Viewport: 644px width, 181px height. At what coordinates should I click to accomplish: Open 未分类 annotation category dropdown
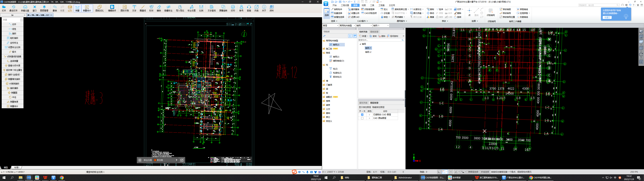[x=166, y=160]
